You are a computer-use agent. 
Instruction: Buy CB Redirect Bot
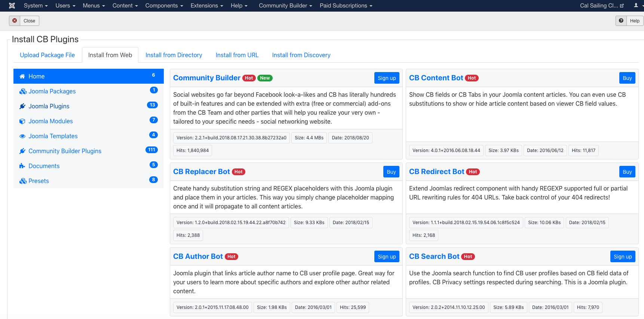(627, 172)
